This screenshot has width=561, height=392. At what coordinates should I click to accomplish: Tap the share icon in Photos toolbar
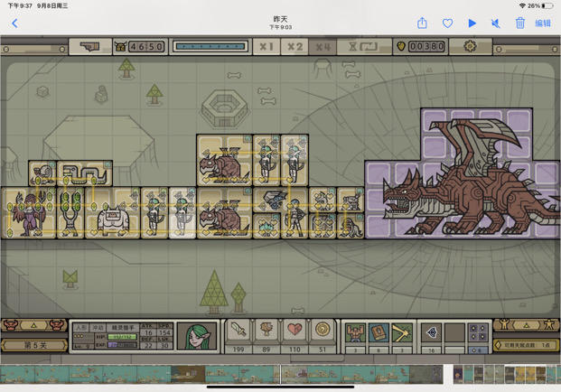422,23
